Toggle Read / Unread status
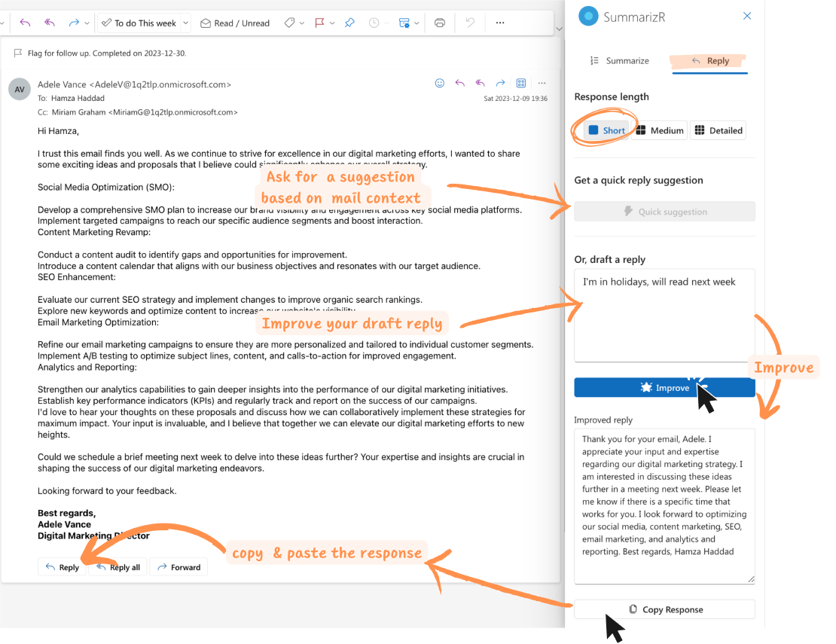836x644 pixels. 234,23
